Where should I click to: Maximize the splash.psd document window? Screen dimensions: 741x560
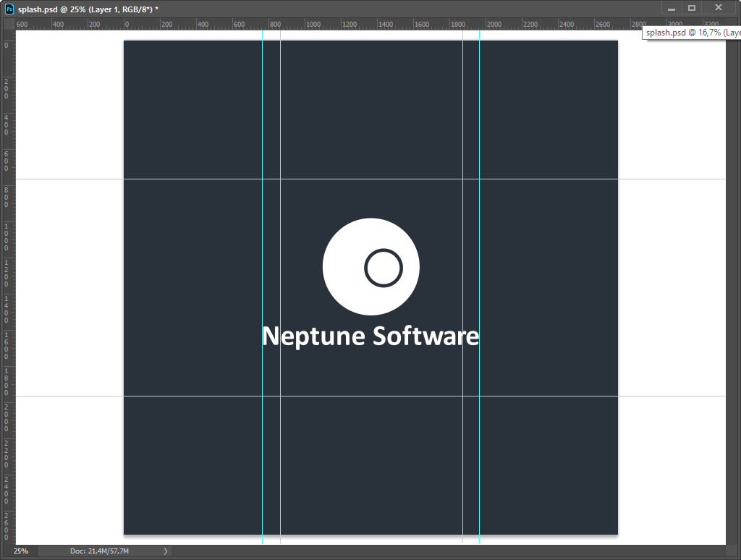click(x=692, y=8)
